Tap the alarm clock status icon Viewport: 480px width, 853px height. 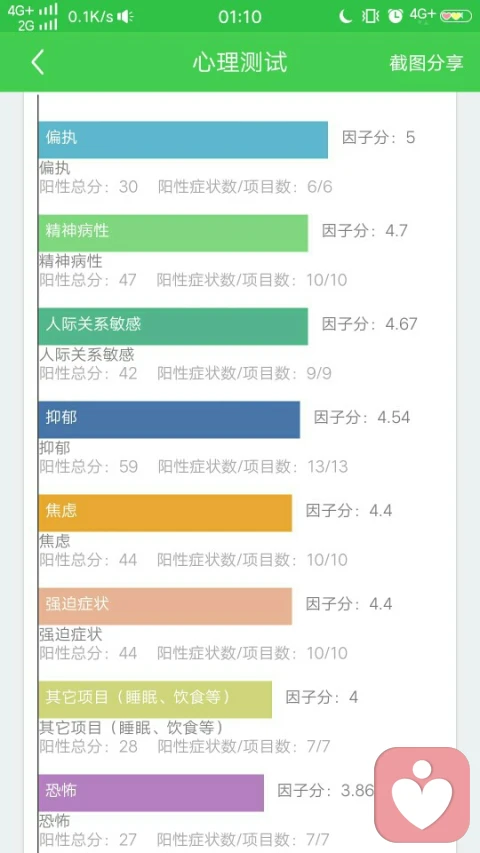tap(396, 16)
